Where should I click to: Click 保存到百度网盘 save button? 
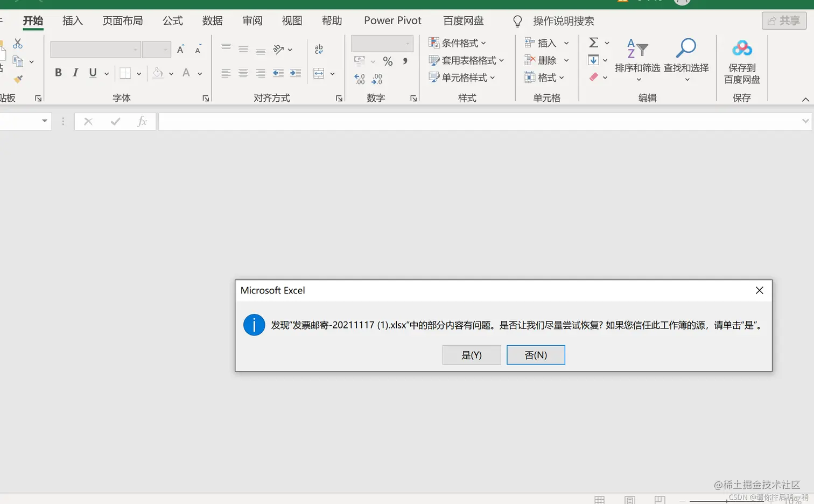click(x=742, y=62)
